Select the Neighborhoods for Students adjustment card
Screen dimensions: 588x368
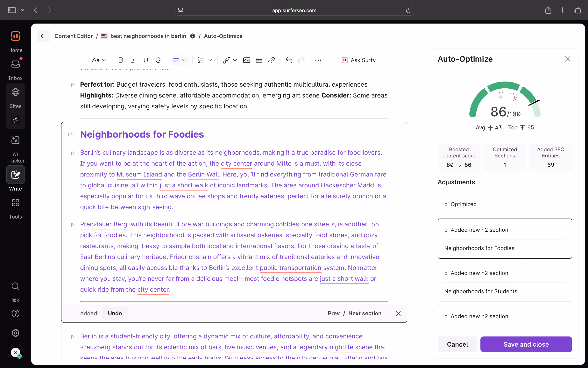point(505,282)
